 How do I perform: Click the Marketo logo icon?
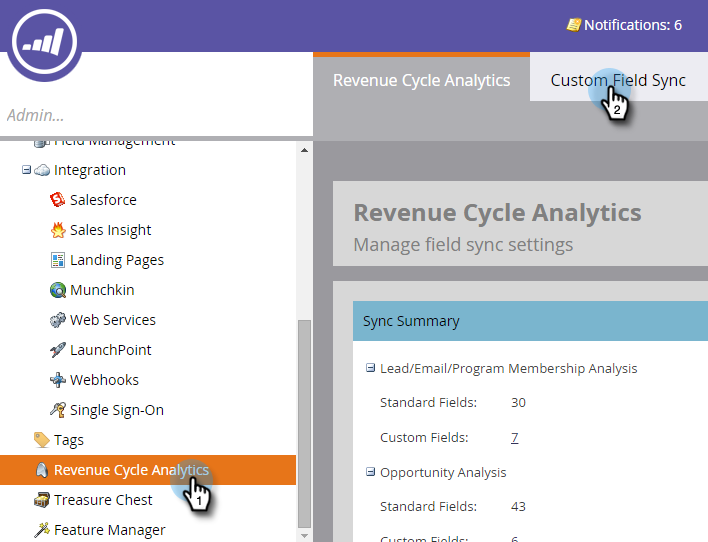point(43,43)
